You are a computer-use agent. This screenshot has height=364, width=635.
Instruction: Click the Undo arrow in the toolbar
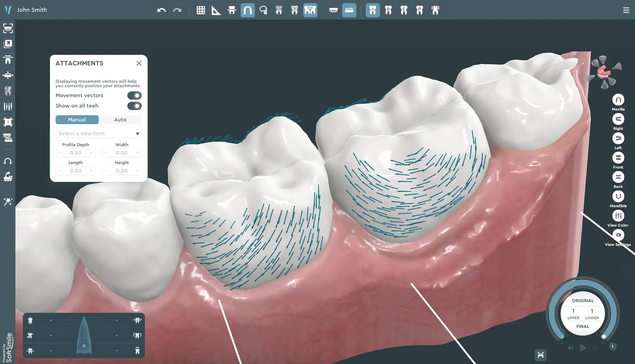pyautogui.click(x=162, y=10)
